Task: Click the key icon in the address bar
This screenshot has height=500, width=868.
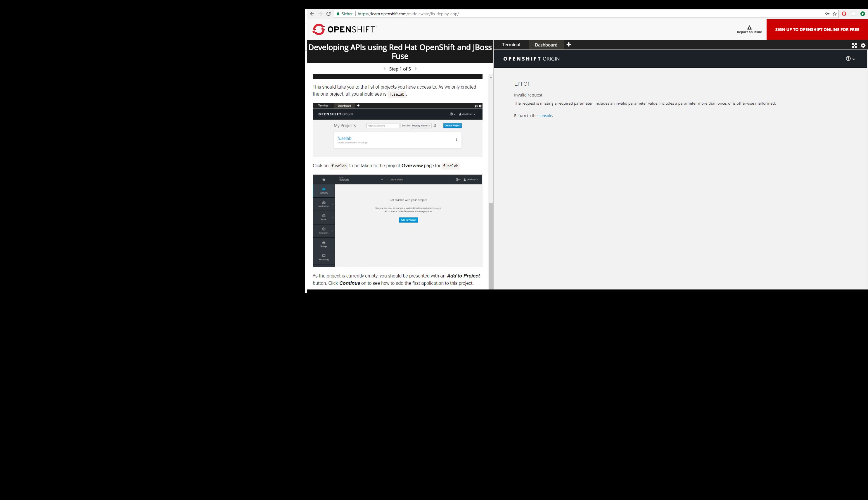Action: 827,14
